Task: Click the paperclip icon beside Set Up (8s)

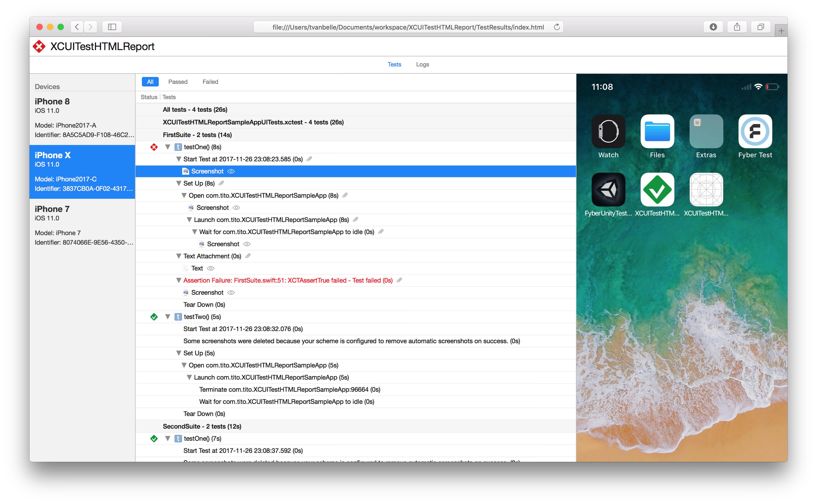Action: pyautogui.click(x=221, y=183)
